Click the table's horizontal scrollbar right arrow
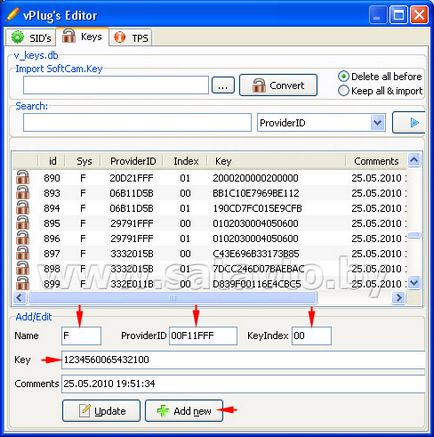 tap(399, 297)
